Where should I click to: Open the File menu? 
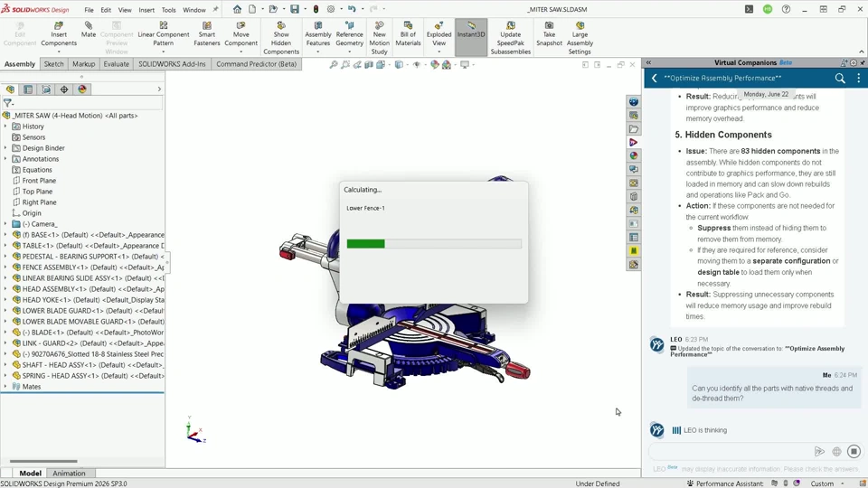pyautogui.click(x=89, y=9)
